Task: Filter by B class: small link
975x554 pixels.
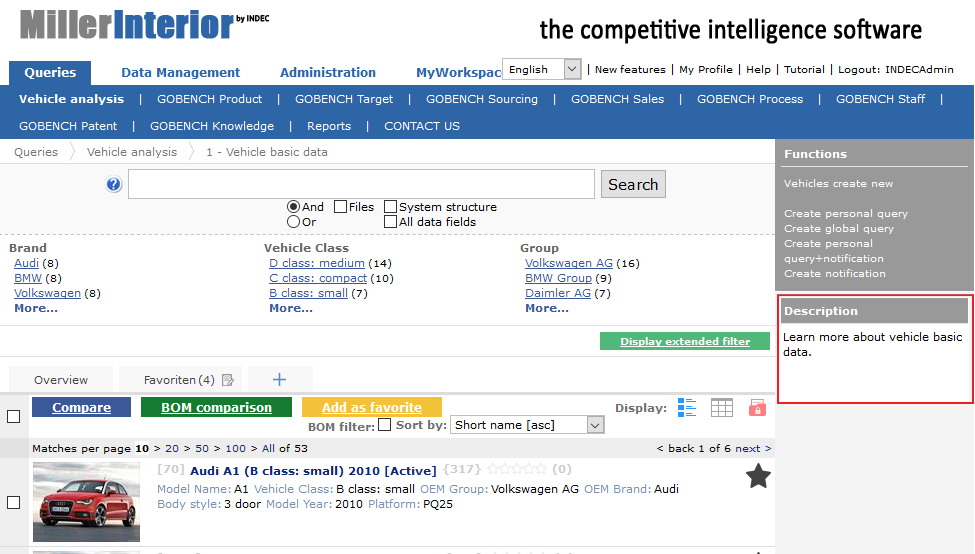Action: click(x=308, y=293)
